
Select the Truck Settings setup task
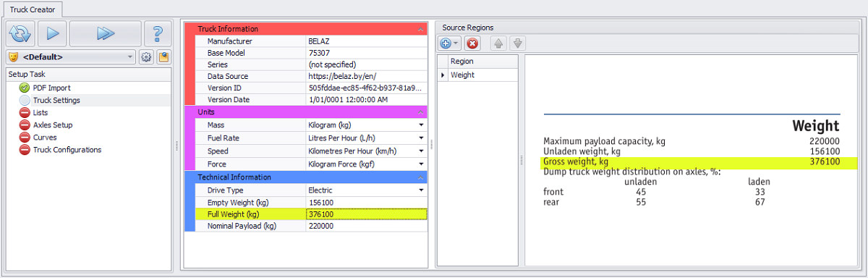click(56, 100)
